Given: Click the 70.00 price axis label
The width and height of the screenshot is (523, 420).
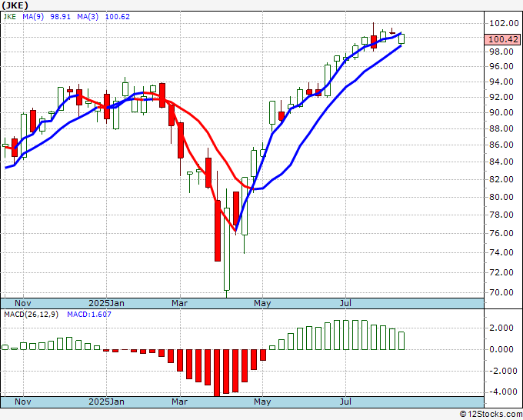Looking at the screenshot, I should point(501,292).
